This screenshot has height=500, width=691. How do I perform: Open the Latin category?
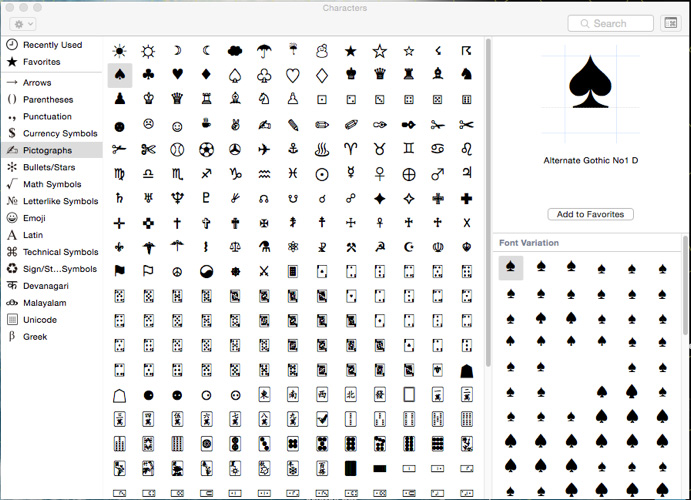(52, 235)
